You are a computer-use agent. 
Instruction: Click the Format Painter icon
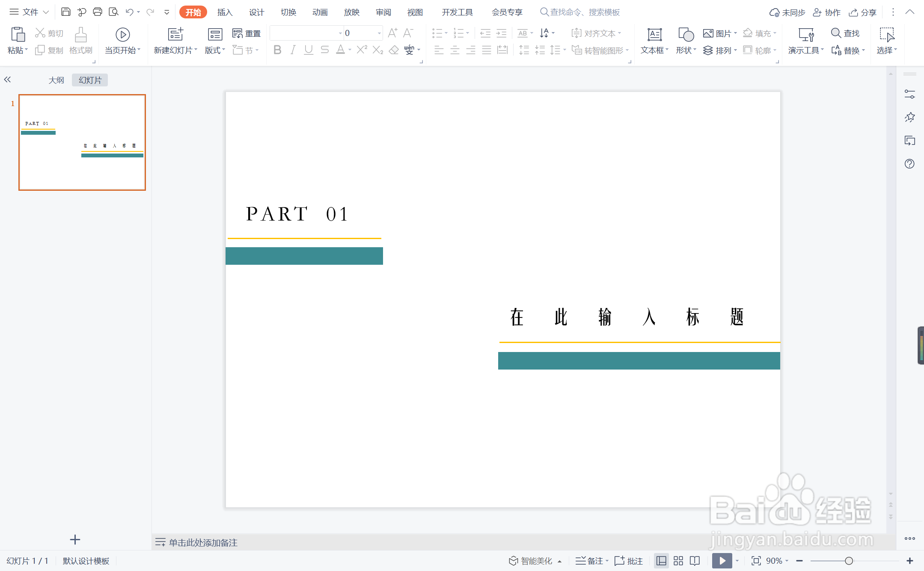80,35
